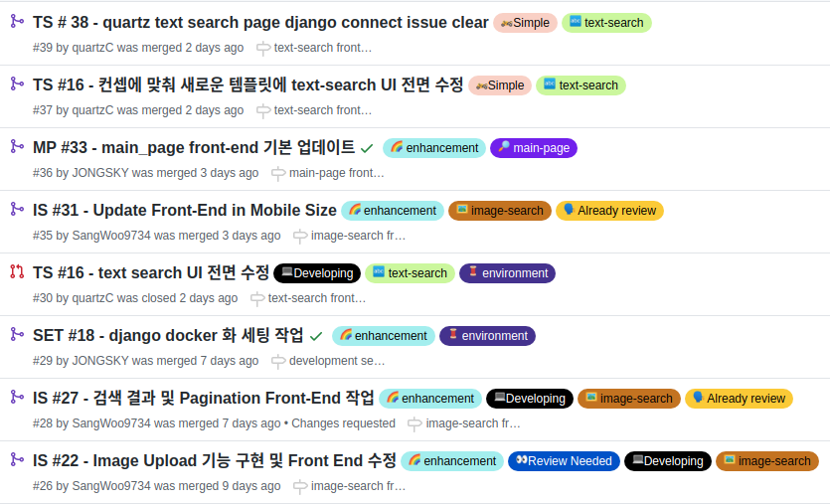The width and height of the screenshot is (830, 504).
Task: Open MP #33 main_page front-end pull request
Action: pos(194,147)
